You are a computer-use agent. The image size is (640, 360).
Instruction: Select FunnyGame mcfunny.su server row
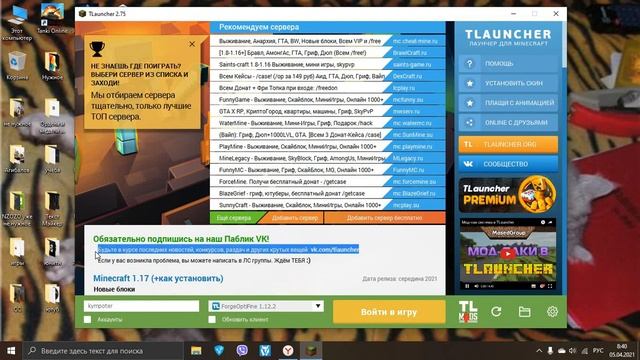click(328, 100)
